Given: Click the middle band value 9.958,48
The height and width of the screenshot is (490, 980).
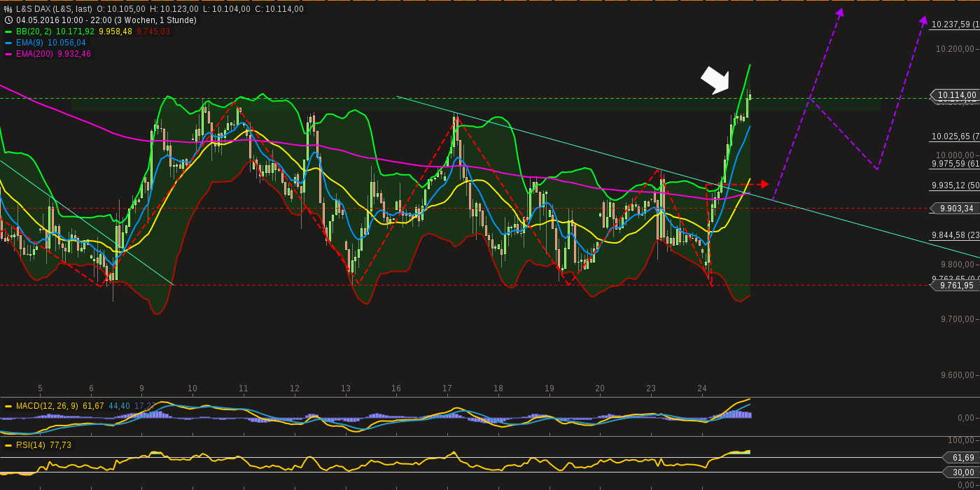Looking at the screenshot, I should pyautogui.click(x=115, y=31).
